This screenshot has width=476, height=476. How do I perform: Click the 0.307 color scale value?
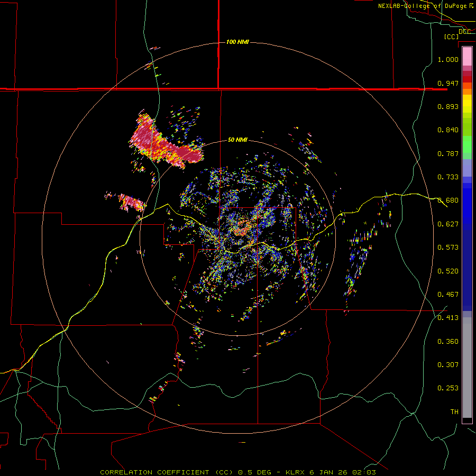pos(448,365)
